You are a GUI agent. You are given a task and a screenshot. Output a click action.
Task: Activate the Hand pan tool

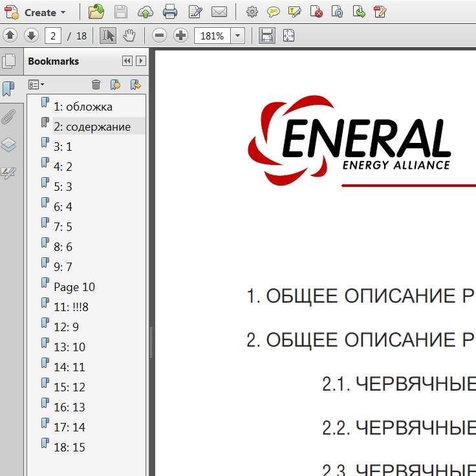pyautogui.click(x=129, y=36)
